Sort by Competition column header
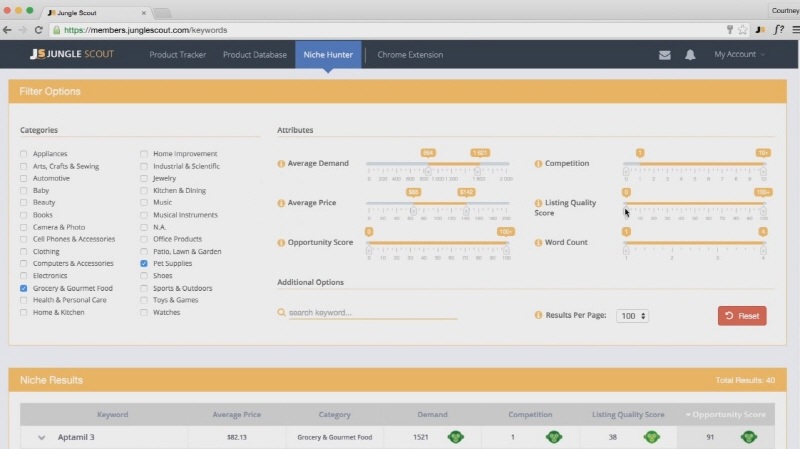Screen dimensions: 800x449 pos(530,414)
